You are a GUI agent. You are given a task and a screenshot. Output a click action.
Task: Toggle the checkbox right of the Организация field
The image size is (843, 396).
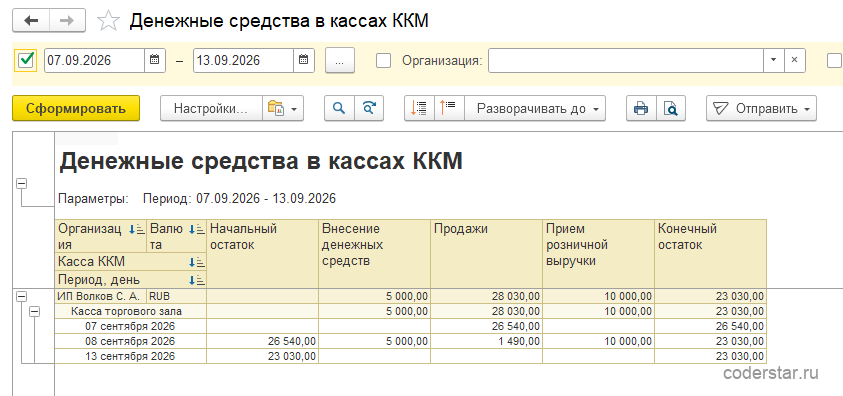tap(835, 61)
